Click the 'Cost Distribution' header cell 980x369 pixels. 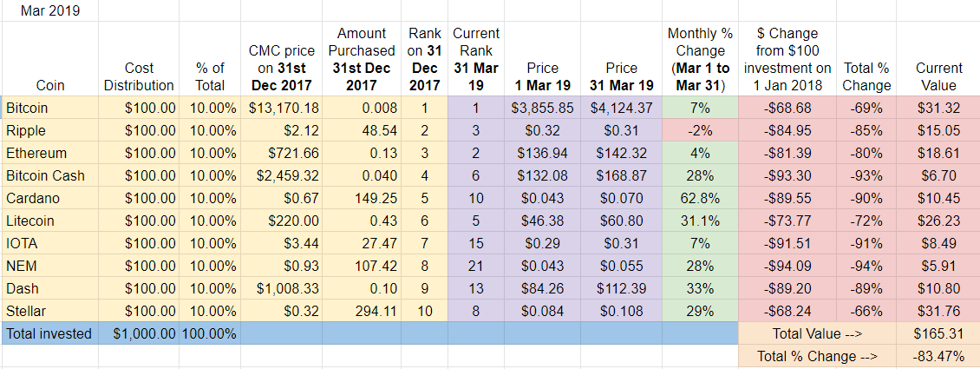click(x=139, y=59)
